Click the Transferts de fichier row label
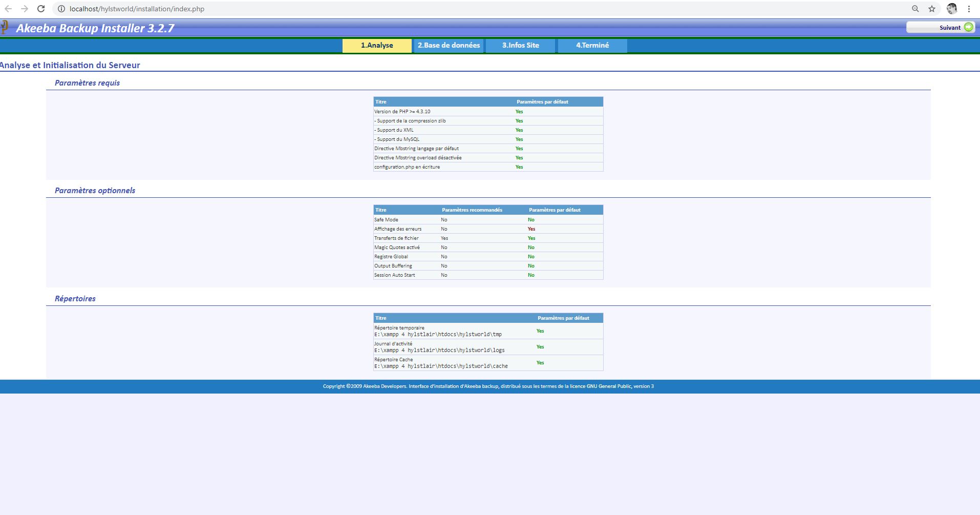Viewport: 980px width, 515px height. pos(396,238)
